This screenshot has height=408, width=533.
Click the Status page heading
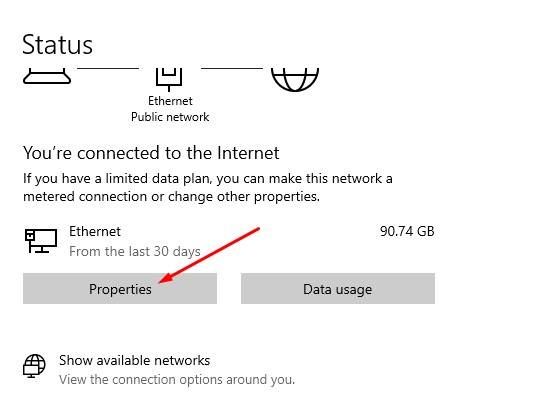pos(57,45)
